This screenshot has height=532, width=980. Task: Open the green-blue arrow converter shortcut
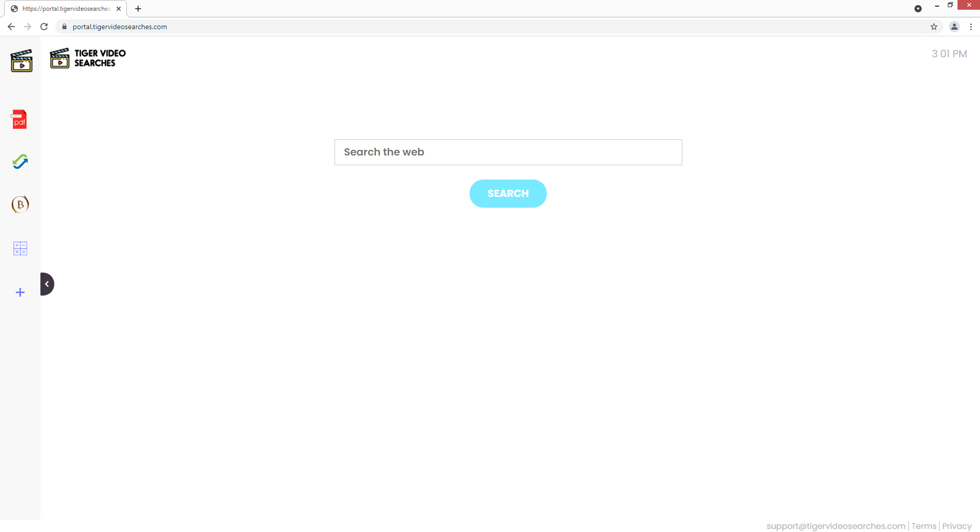click(x=20, y=162)
